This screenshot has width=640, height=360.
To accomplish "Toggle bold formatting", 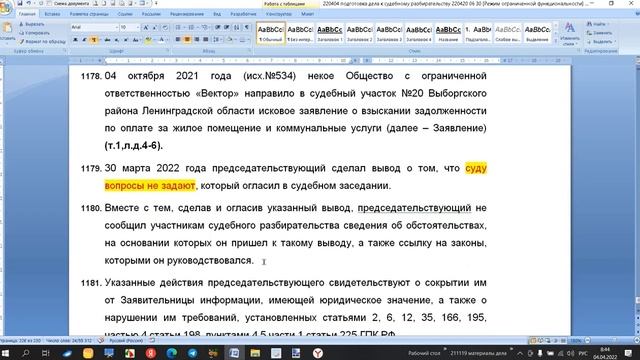I will 75,40.
